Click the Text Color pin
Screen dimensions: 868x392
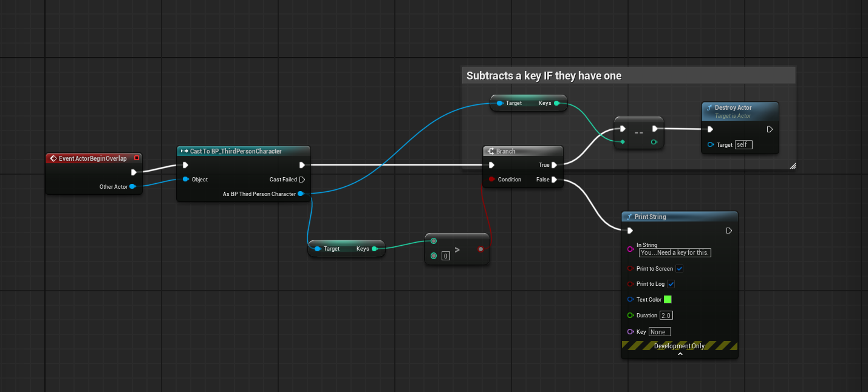630,299
